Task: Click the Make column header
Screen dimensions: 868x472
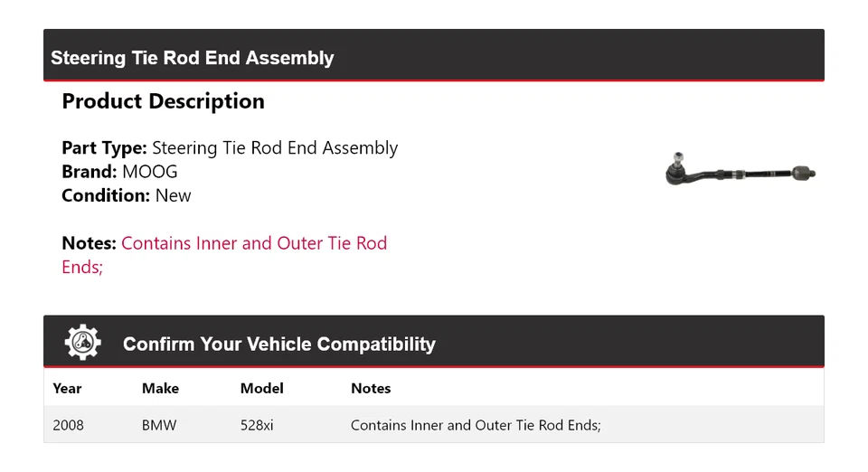Action: point(160,389)
